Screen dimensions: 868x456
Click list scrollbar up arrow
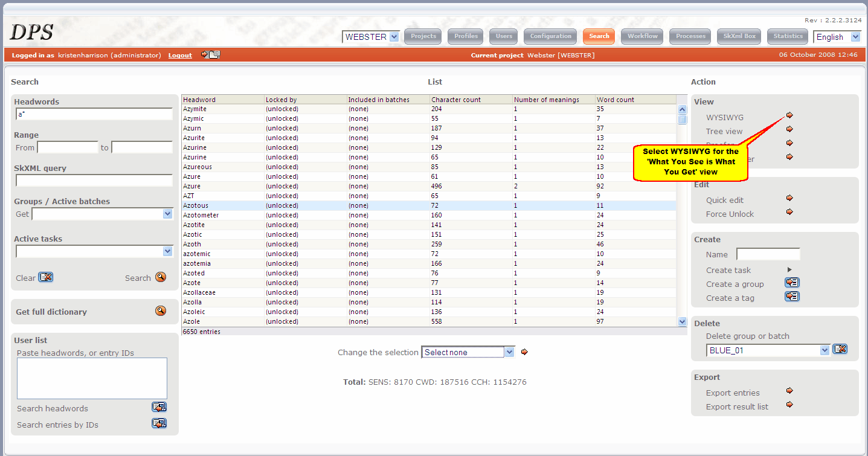point(683,109)
